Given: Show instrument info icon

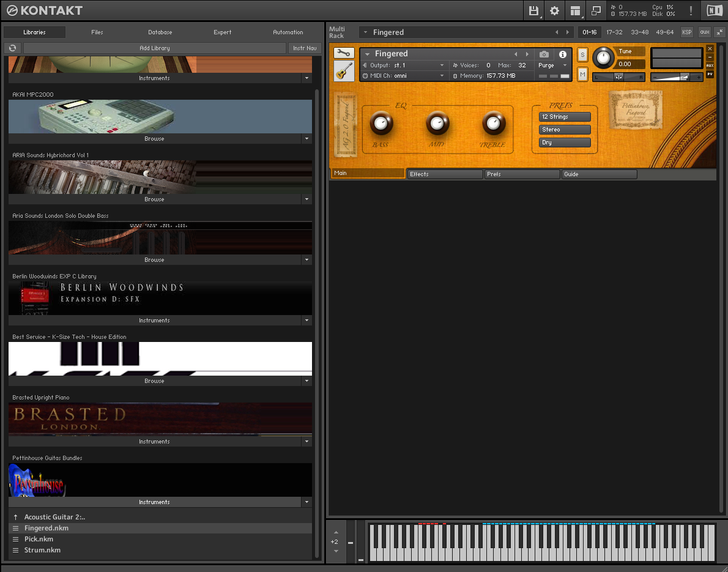Looking at the screenshot, I should point(562,54).
